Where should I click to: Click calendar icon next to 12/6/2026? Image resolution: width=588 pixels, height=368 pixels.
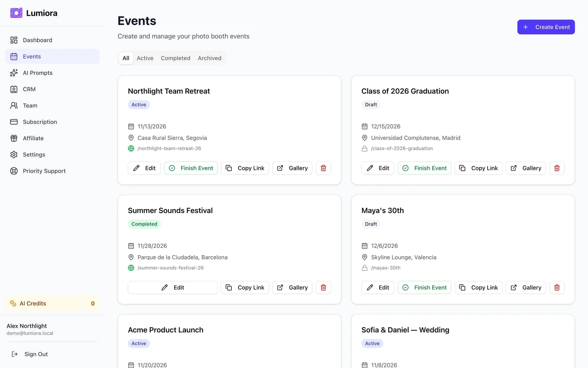pyautogui.click(x=365, y=246)
